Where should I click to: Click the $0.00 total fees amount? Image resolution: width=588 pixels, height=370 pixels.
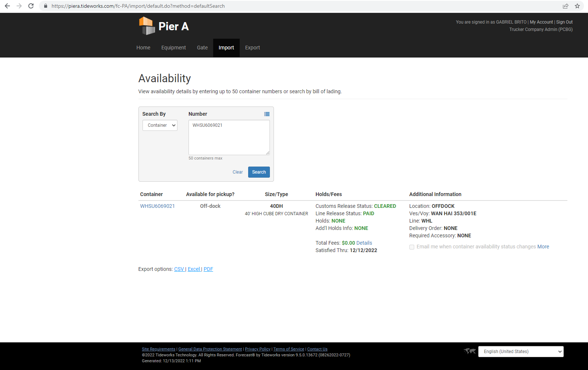(348, 243)
